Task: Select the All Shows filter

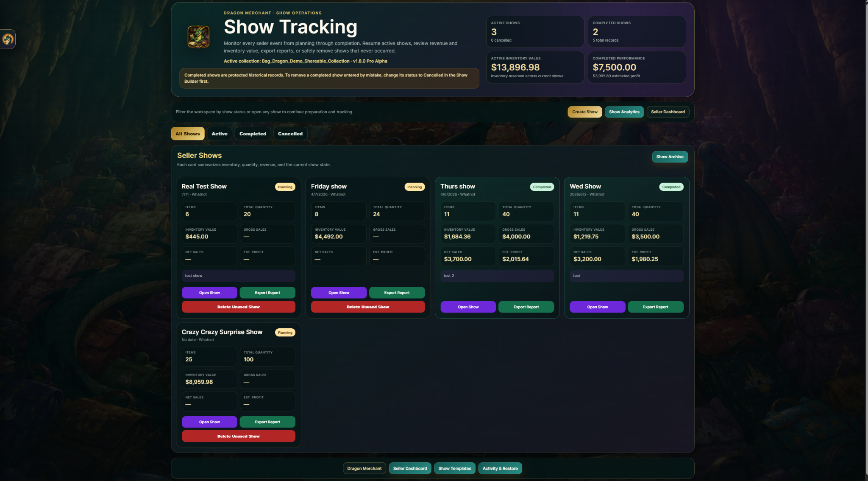Action: pyautogui.click(x=188, y=134)
